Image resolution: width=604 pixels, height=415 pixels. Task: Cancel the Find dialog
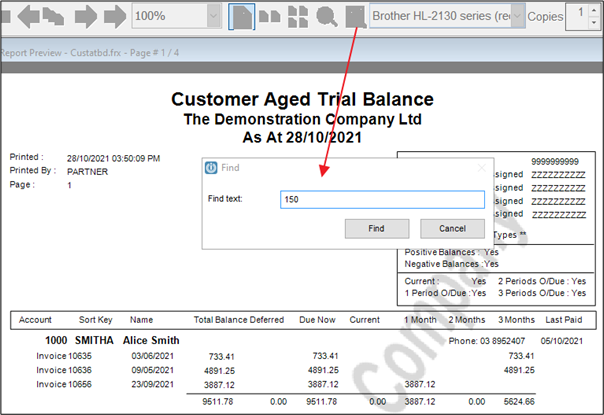point(452,229)
